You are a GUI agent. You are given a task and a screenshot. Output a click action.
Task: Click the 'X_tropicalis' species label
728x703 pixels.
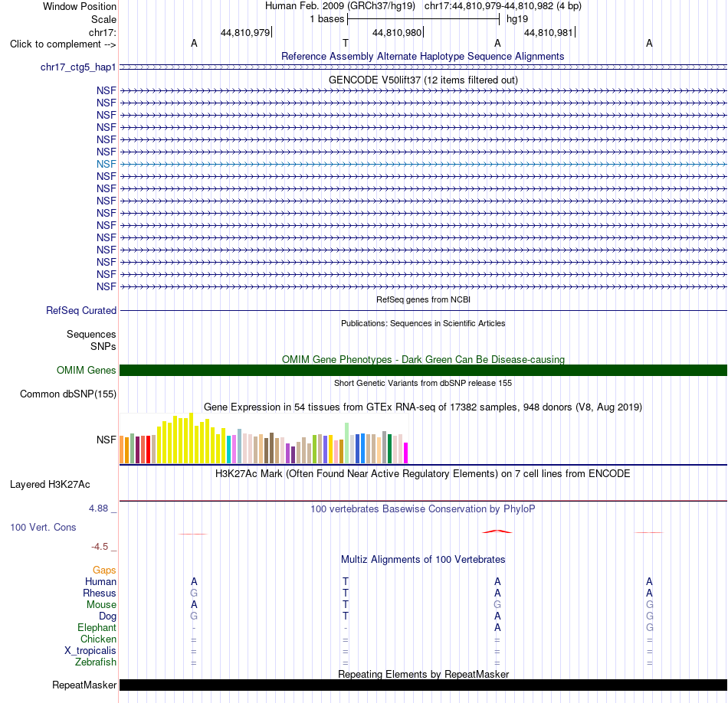point(90,651)
